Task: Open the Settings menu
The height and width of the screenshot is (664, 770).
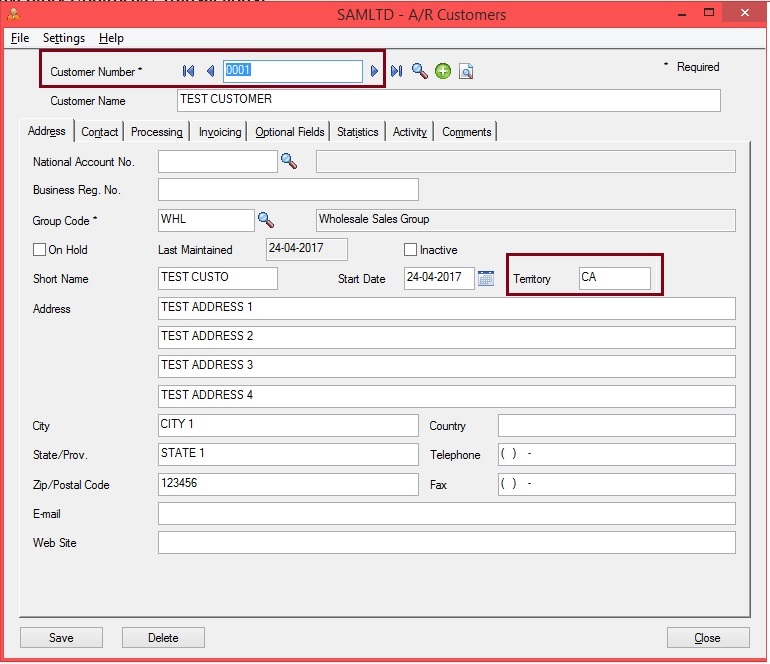Action: click(x=64, y=38)
